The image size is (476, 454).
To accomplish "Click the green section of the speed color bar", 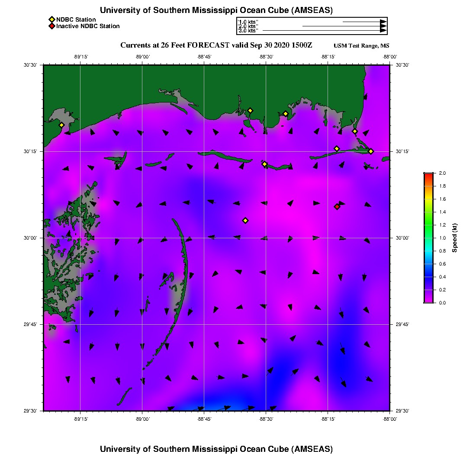I will [x=428, y=225].
